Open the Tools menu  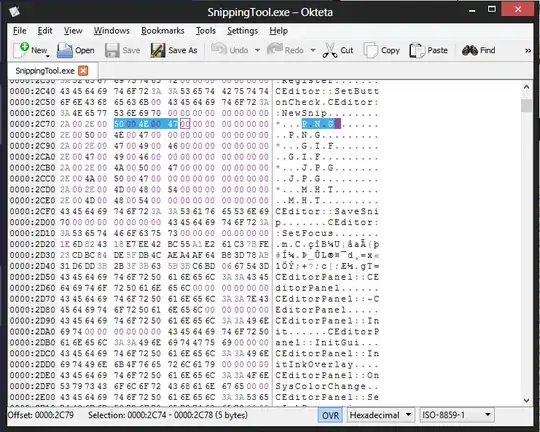206,31
